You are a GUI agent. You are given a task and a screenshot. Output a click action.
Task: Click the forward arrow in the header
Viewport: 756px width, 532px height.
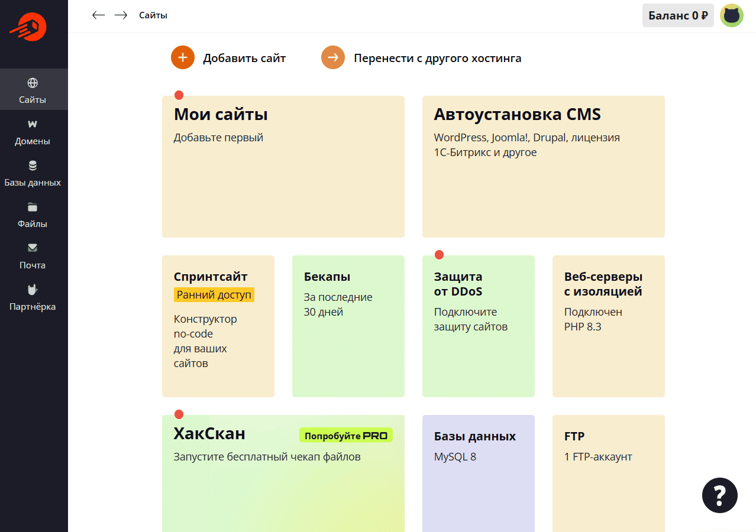pos(121,15)
